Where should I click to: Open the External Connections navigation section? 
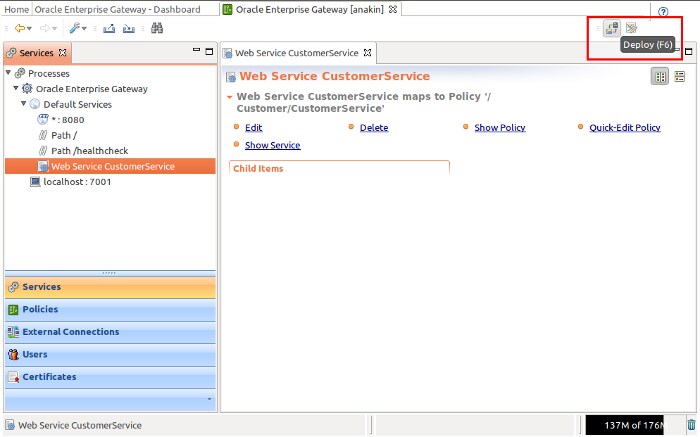point(110,332)
